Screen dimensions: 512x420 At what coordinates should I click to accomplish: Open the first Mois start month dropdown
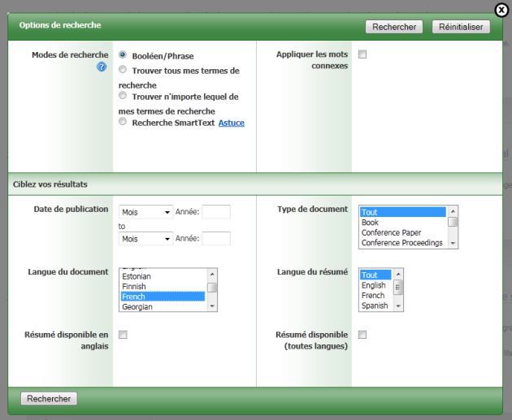click(x=145, y=212)
